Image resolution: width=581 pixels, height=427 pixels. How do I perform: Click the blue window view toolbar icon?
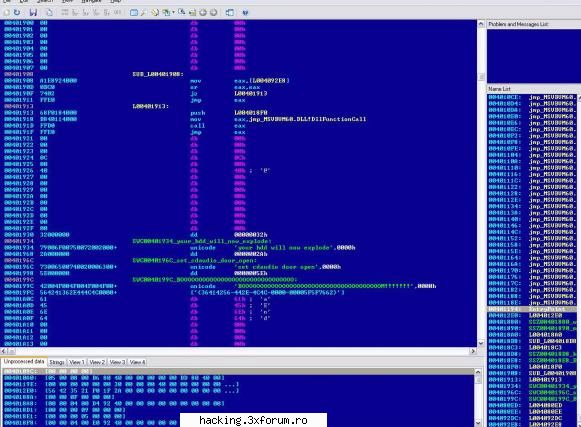pyautogui.click(x=134, y=13)
